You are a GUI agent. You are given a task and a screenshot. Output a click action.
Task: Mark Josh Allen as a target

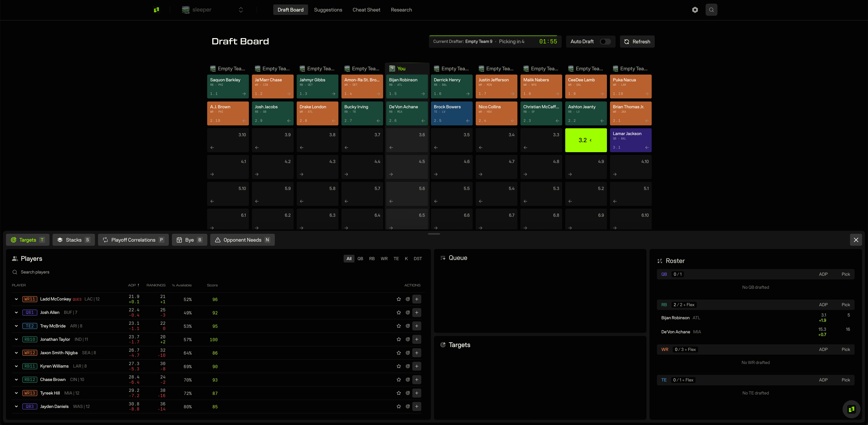pos(408,312)
